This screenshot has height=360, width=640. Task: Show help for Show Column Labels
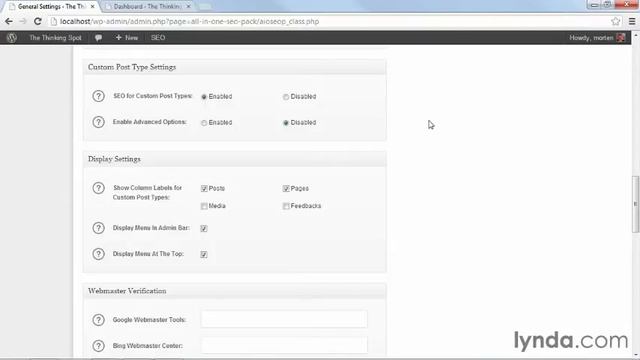pos(98,188)
